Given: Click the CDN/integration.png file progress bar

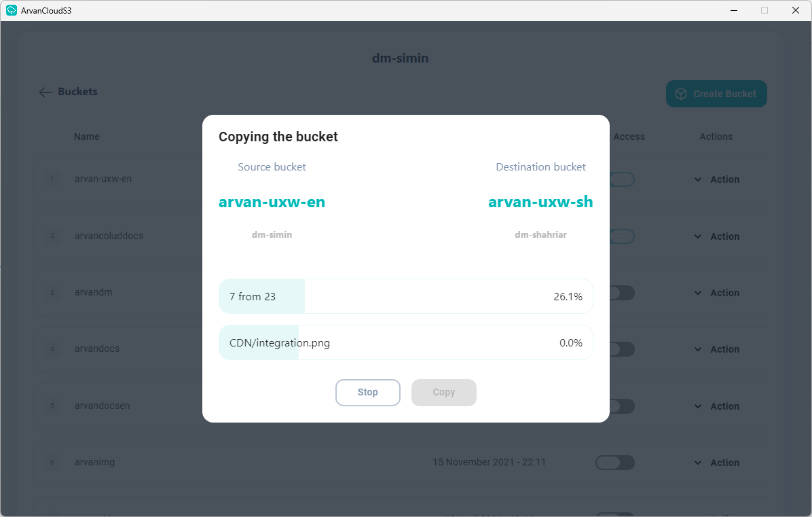Looking at the screenshot, I should [406, 342].
